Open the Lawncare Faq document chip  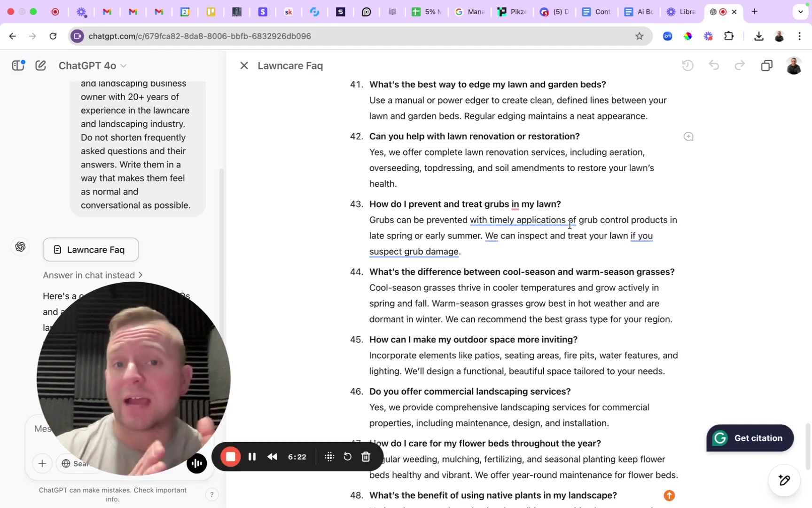pos(91,250)
